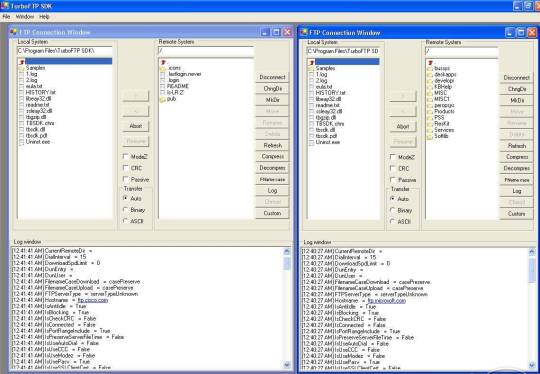Open the Help menu
The image size is (540, 374).
pyautogui.click(x=44, y=17)
